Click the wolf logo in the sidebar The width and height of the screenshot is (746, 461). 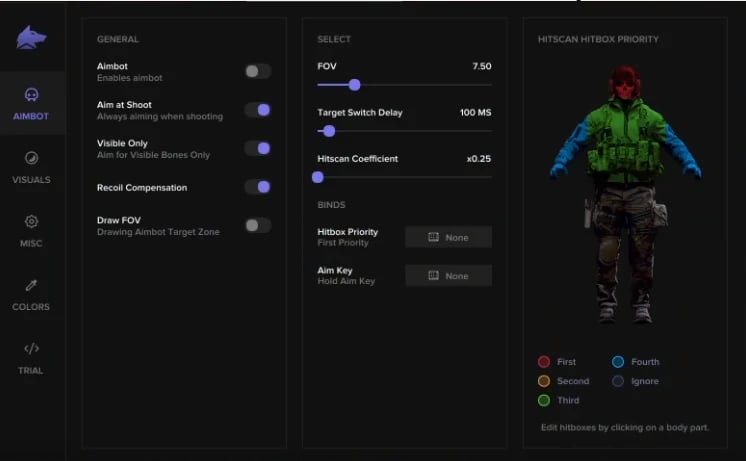31,38
